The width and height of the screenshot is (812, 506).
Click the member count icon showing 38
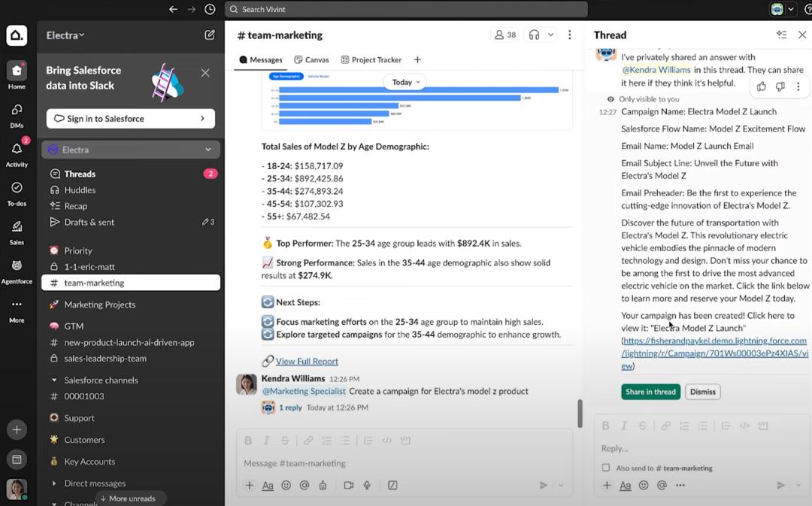(x=504, y=35)
